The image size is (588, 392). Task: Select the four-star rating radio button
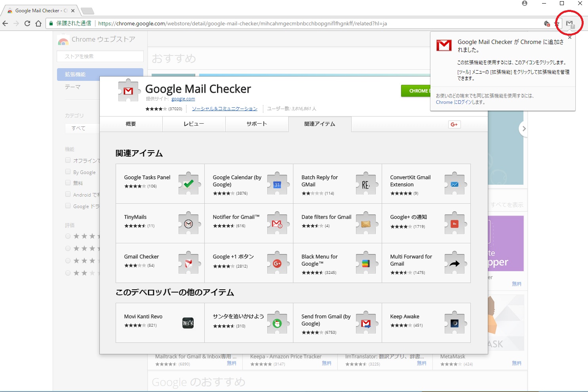(x=68, y=249)
